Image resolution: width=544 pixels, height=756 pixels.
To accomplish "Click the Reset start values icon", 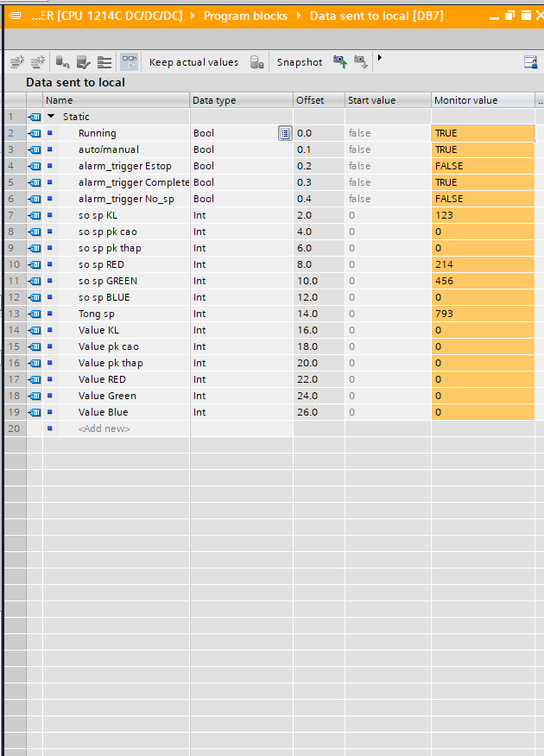I will 63,61.
